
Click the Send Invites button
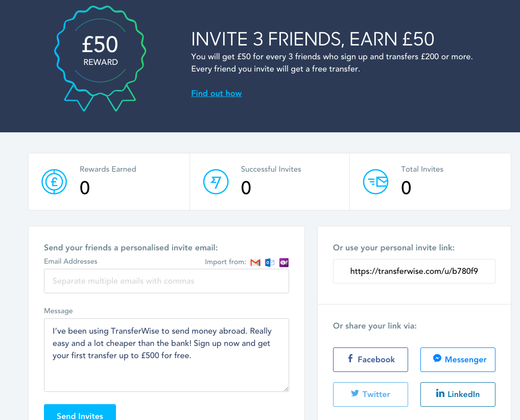click(x=80, y=412)
